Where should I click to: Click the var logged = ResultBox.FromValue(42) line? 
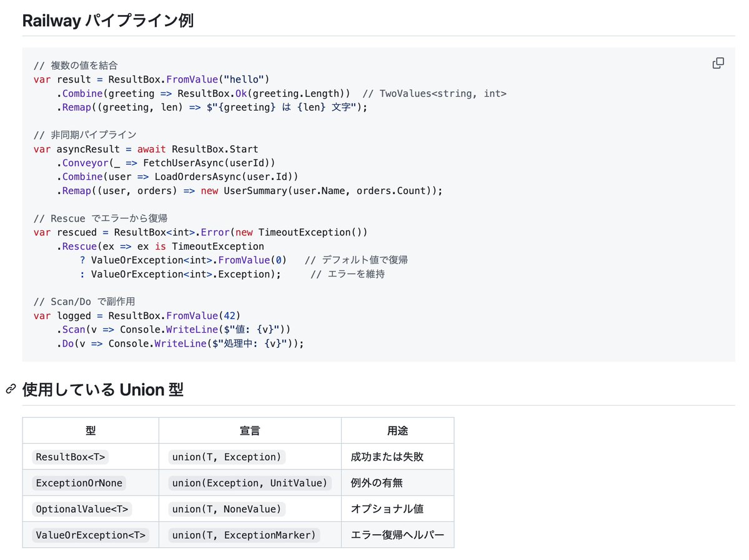click(137, 315)
